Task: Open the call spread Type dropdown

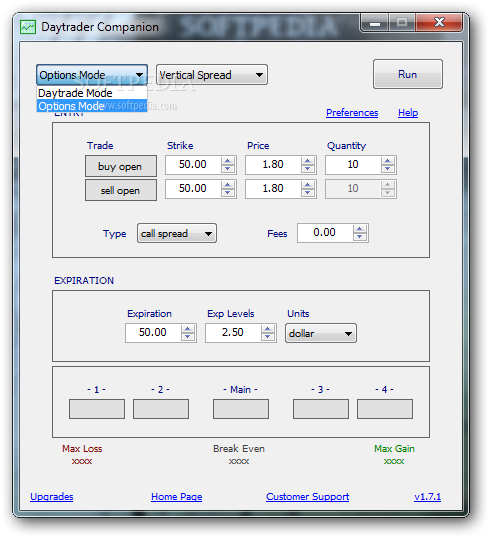Action: pos(177,233)
